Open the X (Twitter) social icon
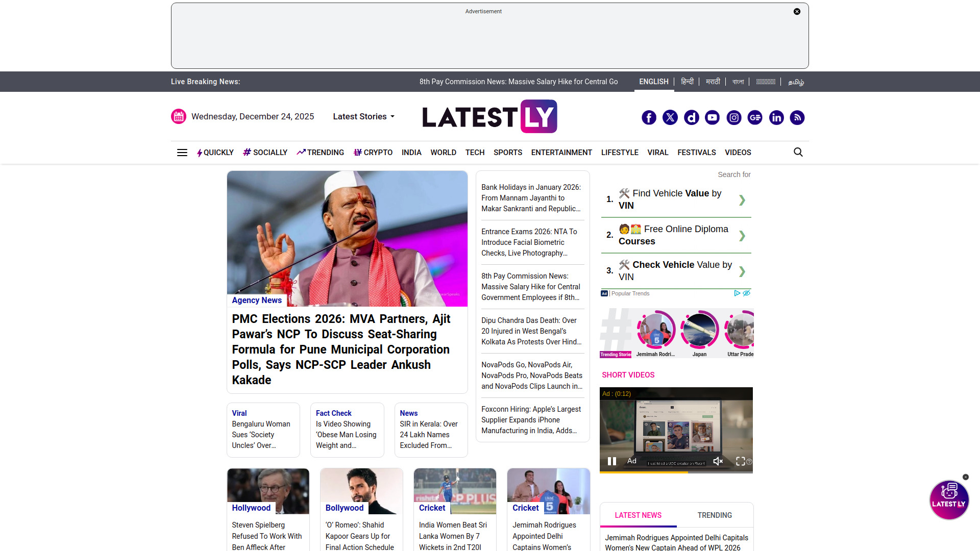 click(x=670, y=118)
